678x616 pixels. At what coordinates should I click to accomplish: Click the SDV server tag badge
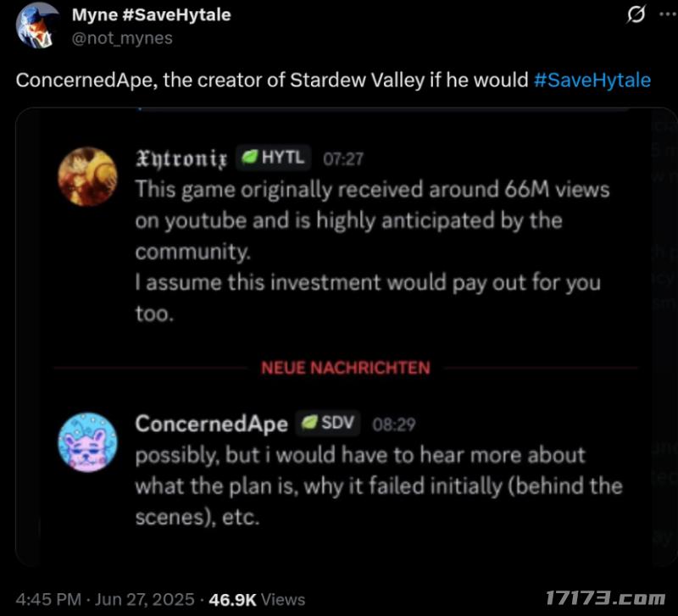[x=327, y=423]
